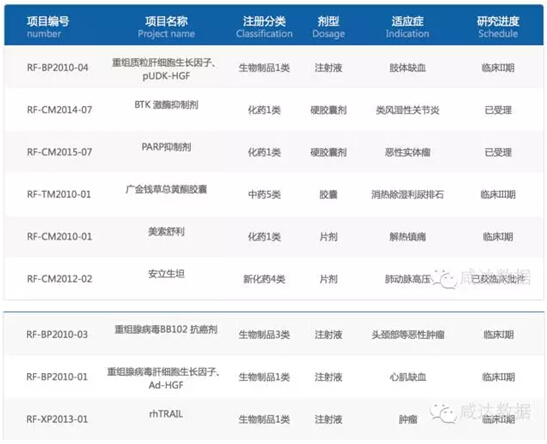Click the 适应症 Indication column header

407,27
